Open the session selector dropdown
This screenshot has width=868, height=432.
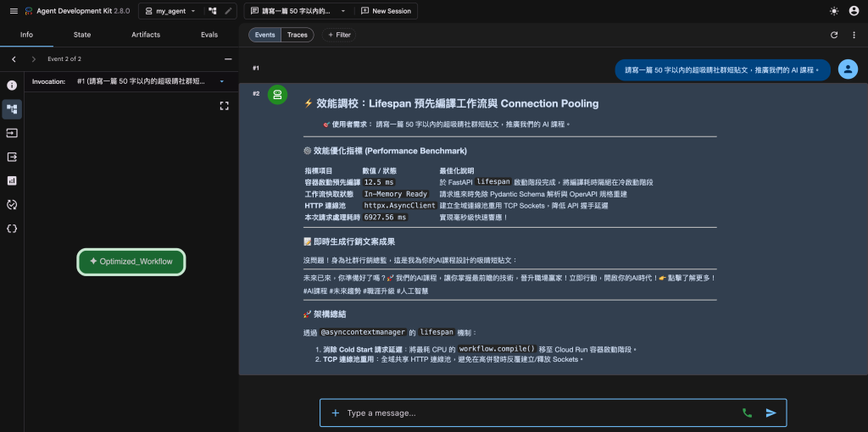[298, 11]
